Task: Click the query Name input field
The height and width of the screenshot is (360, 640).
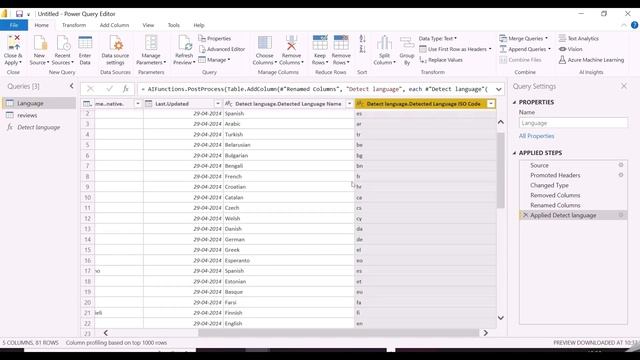Action: (573, 123)
